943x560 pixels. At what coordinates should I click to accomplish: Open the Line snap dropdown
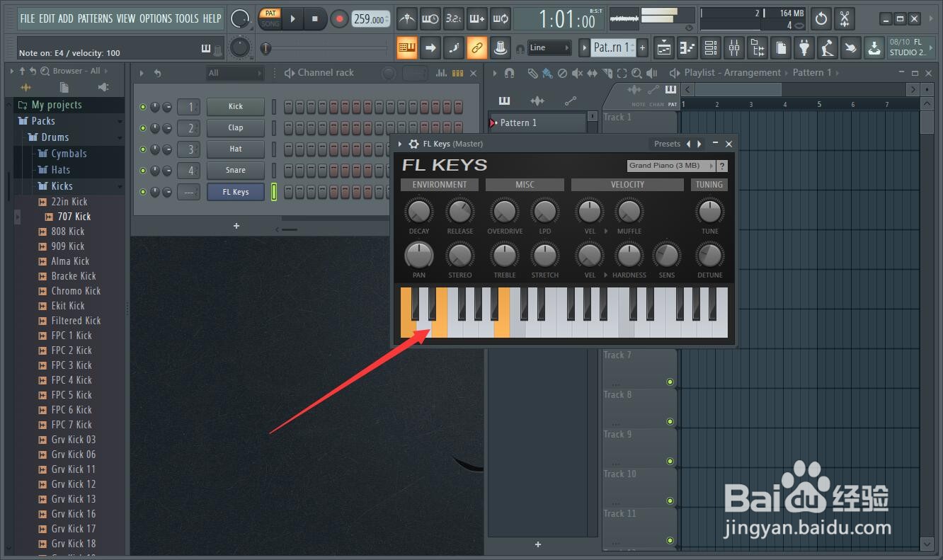(549, 48)
